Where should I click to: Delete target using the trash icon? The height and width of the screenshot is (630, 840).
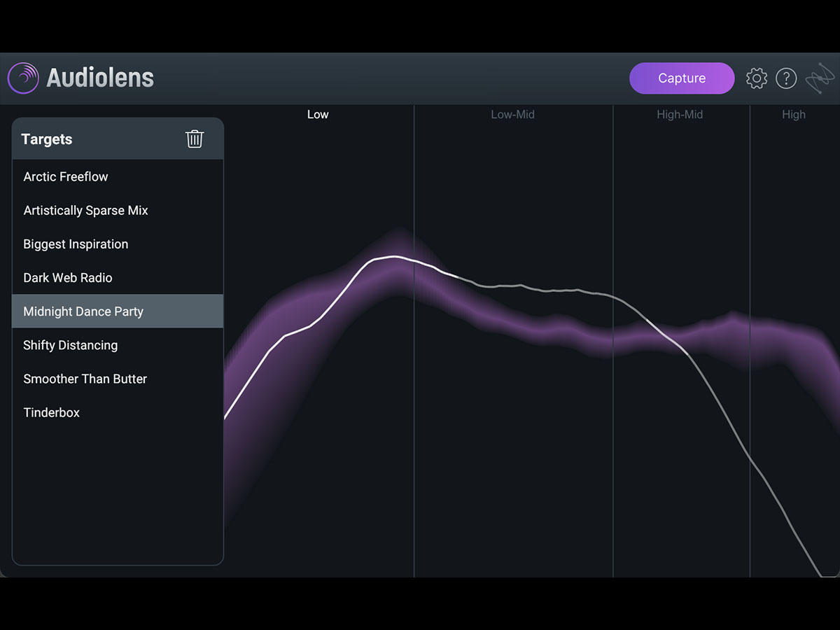[195, 139]
